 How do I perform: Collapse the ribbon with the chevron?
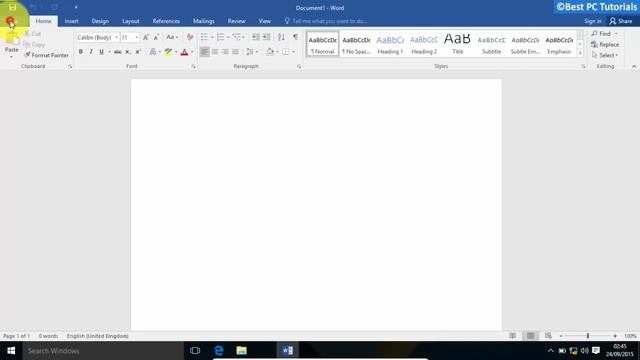[634, 66]
